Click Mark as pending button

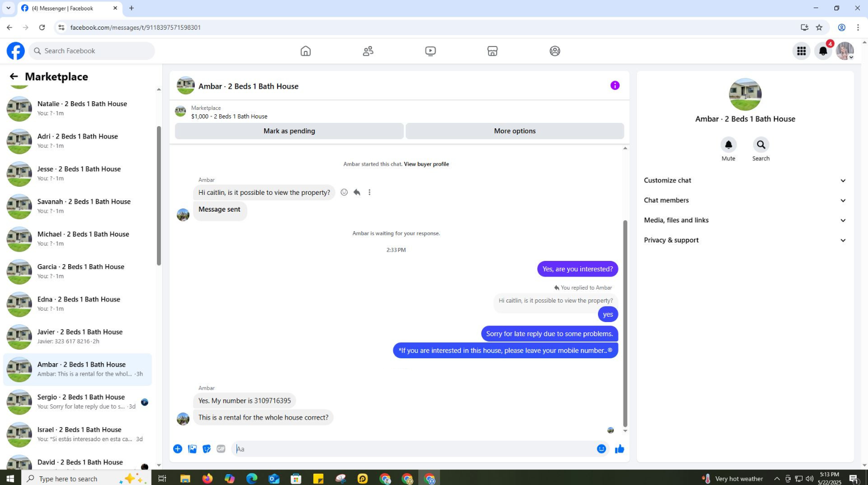[x=289, y=131]
